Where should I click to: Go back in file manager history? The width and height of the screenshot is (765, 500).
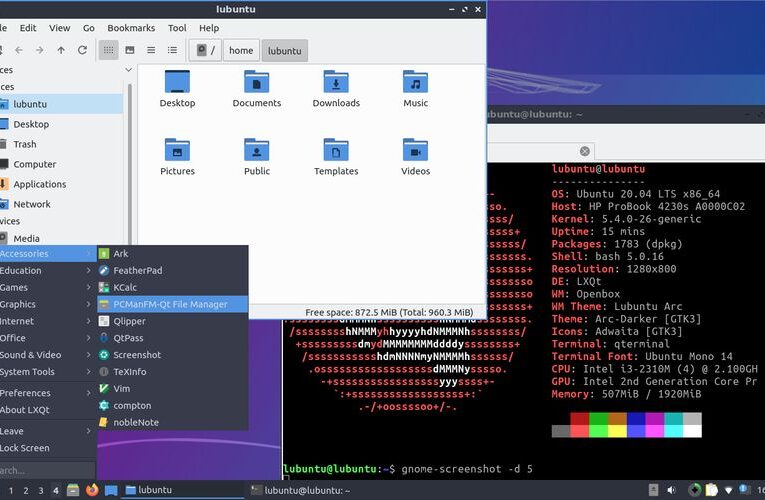click(19, 50)
